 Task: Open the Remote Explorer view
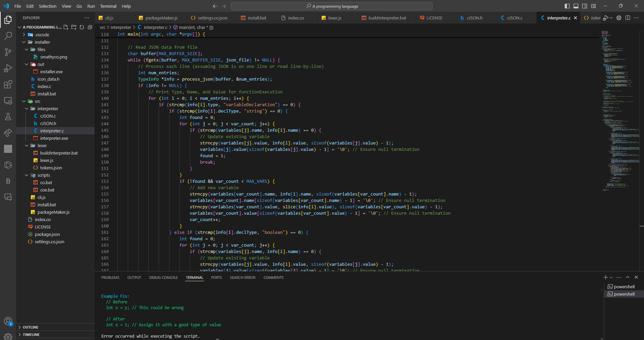click(8, 100)
